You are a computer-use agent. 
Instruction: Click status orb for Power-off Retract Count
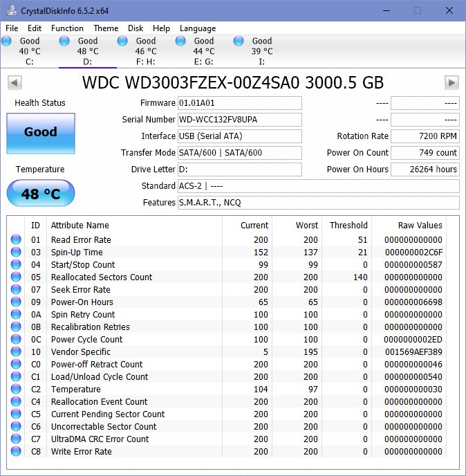click(16, 364)
